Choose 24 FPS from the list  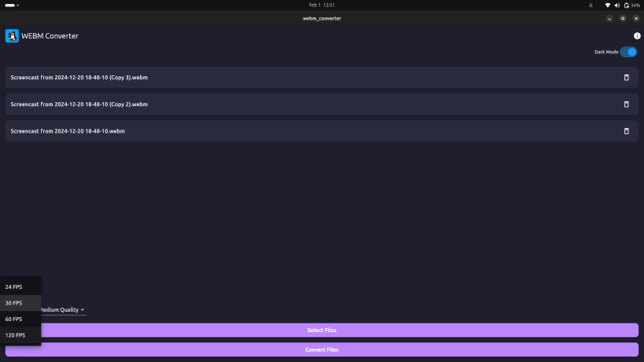[20, 287]
